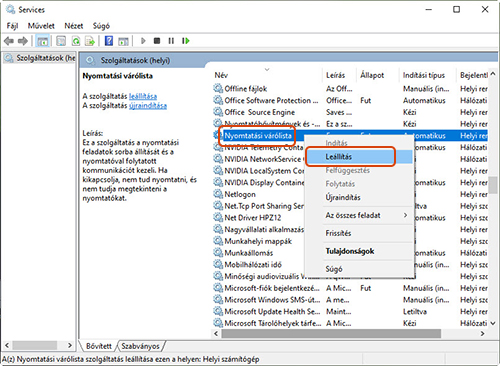500x366 pixels.
Task: Click the Pause service icon
Action: tap(171, 41)
